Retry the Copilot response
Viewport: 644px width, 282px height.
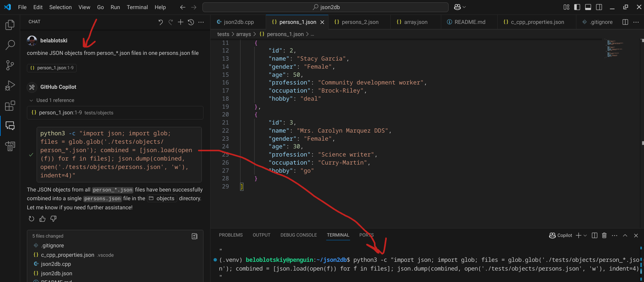pos(31,219)
